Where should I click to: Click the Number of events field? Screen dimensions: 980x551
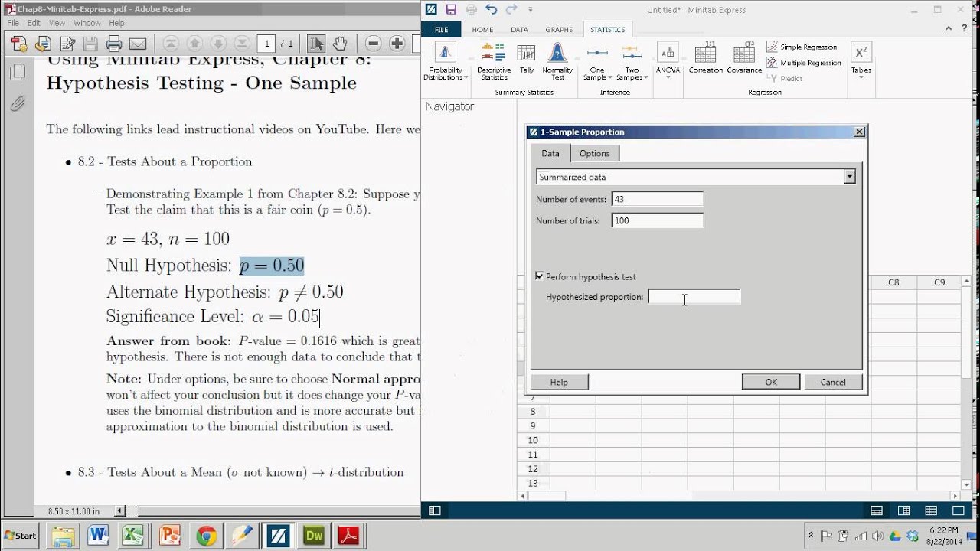pyautogui.click(x=658, y=199)
